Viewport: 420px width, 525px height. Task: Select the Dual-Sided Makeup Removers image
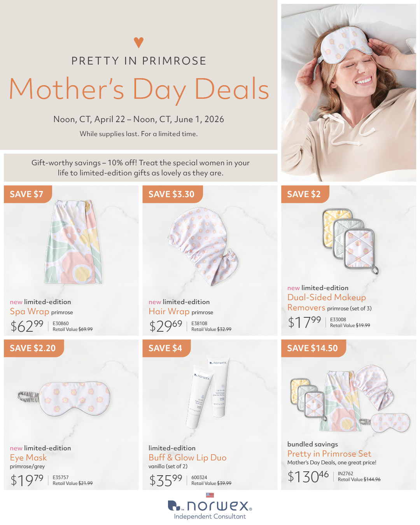(x=350, y=240)
